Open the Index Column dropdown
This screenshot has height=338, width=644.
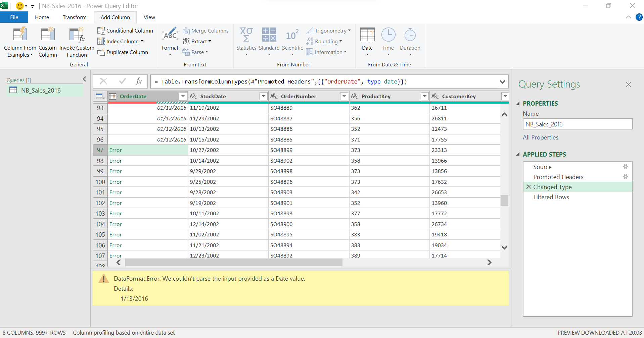click(x=142, y=41)
